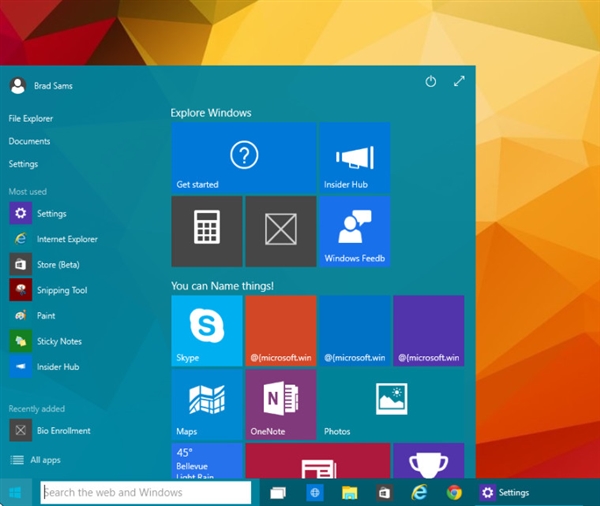Click the Power button icon
Viewport: 600px width, 506px height.
[431, 82]
